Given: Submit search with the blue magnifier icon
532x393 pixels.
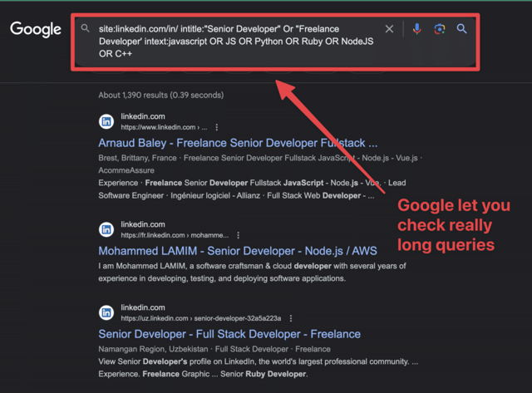Looking at the screenshot, I should pyautogui.click(x=461, y=29).
